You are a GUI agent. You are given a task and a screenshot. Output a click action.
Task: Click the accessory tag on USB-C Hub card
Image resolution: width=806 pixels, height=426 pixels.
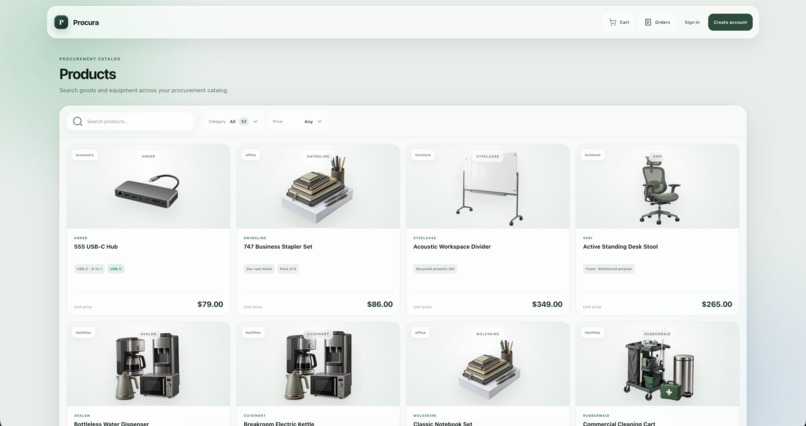click(x=85, y=155)
